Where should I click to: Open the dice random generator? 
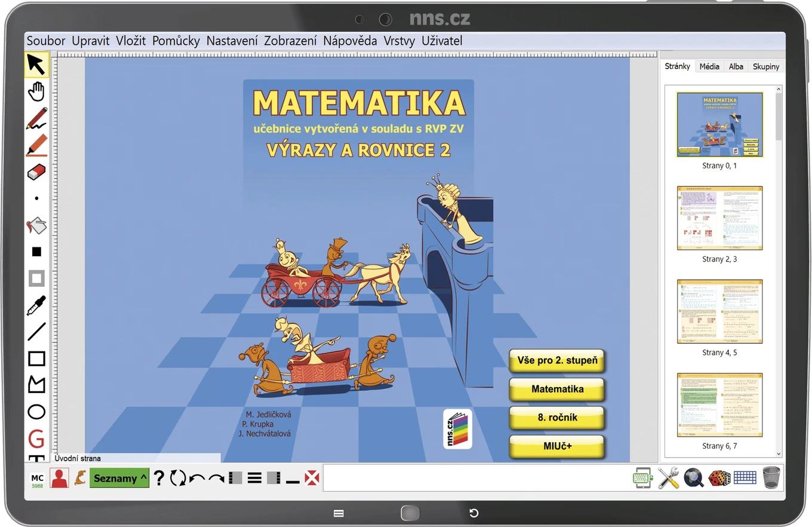point(719,478)
